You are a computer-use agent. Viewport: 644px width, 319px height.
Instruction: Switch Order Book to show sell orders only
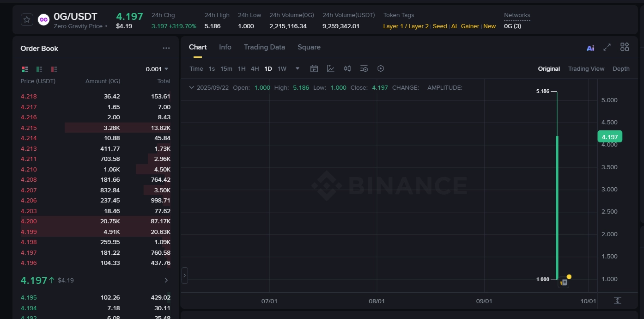coord(54,69)
